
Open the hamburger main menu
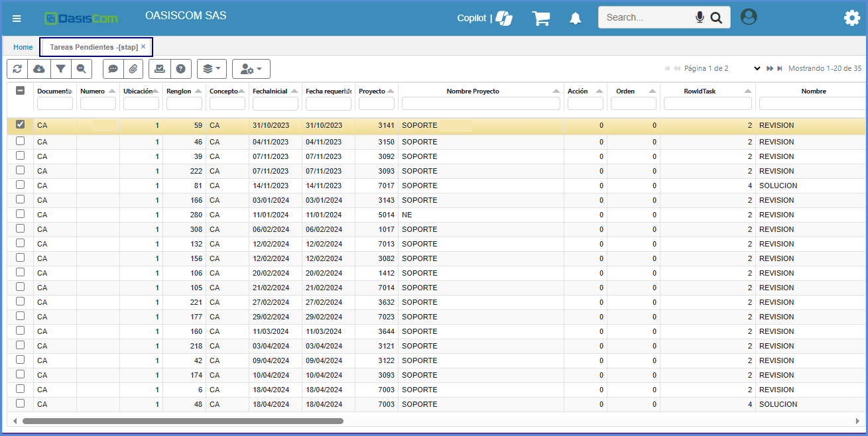click(x=17, y=19)
